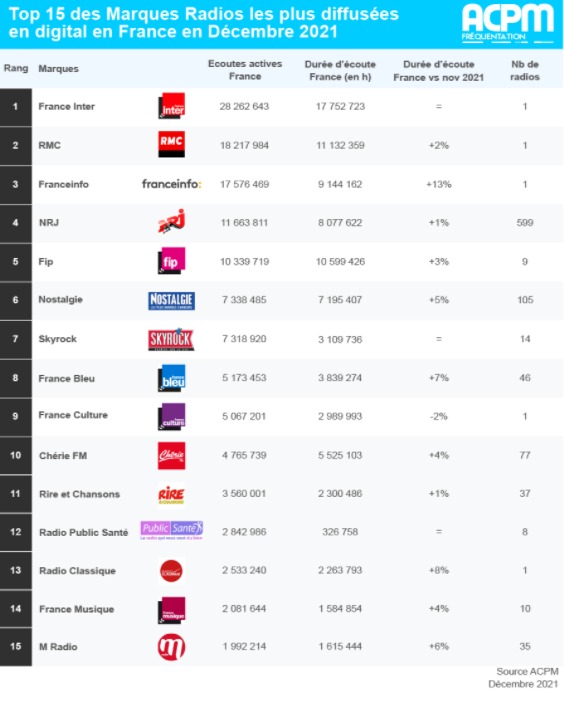Click the M Radio logo
Screen dimensions: 564x702
pos(171,647)
